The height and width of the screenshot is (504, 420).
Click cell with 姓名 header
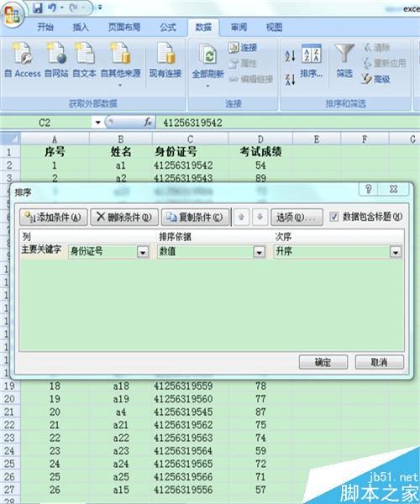click(120, 152)
